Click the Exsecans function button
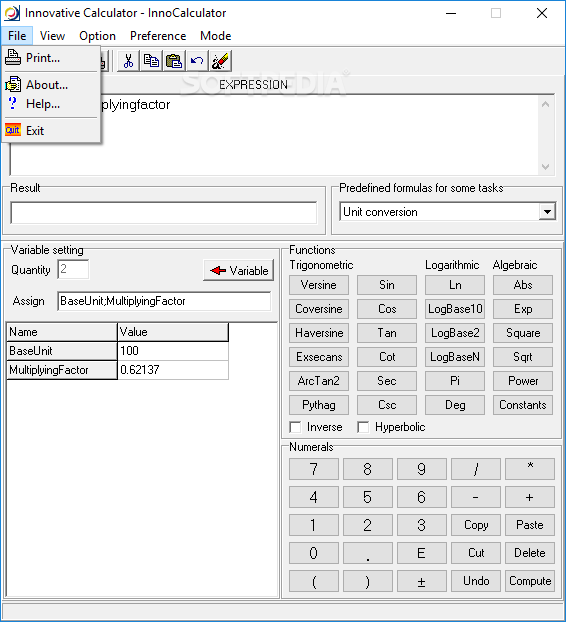This screenshot has height=622, width=566. coord(319,357)
